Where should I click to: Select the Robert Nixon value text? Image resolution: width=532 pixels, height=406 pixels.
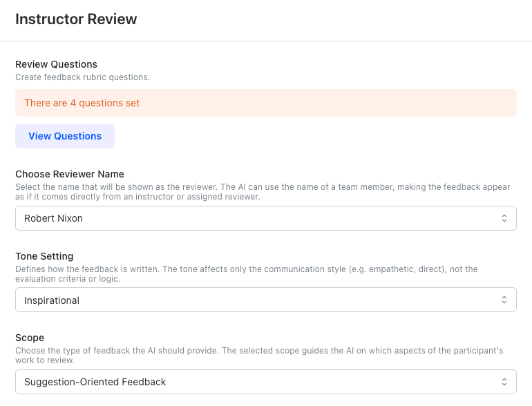click(53, 218)
